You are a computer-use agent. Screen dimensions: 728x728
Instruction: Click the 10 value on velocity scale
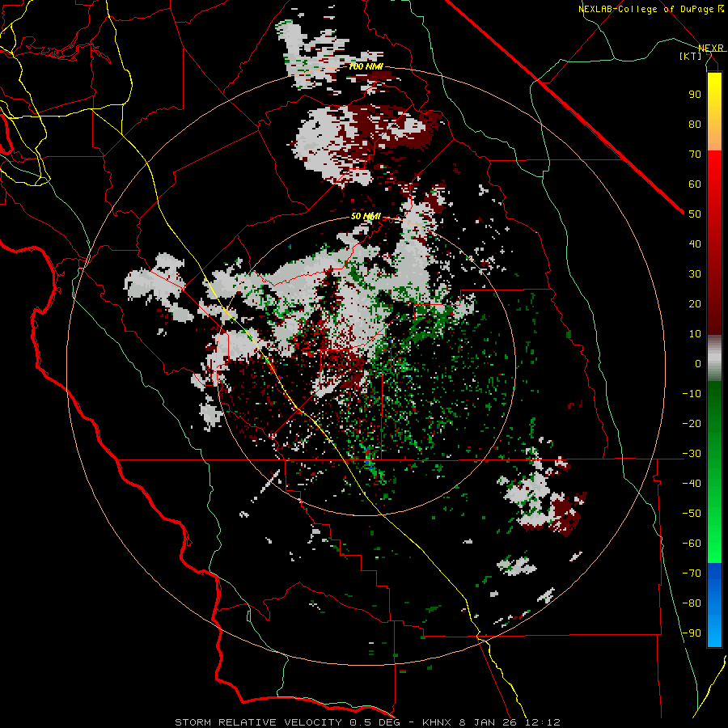[x=695, y=334]
